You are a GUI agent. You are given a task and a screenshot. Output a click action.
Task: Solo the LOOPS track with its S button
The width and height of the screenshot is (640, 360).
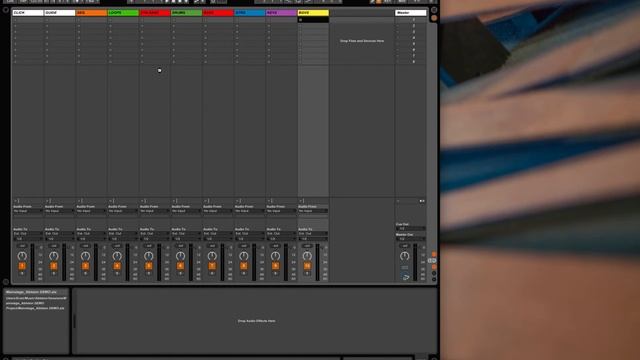(117, 273)
